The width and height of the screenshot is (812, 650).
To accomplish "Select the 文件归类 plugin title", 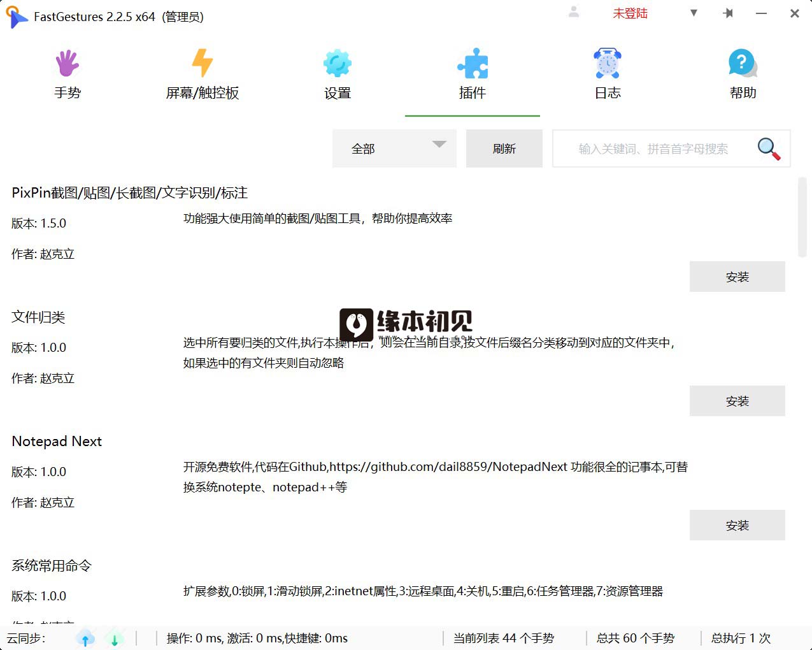I will click(38, 317).
